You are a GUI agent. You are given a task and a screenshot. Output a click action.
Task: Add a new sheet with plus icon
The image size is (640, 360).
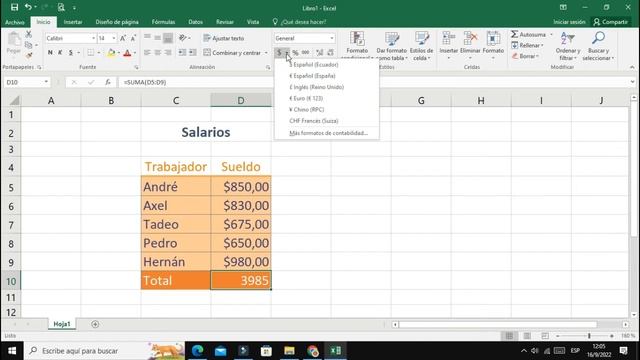95,324
